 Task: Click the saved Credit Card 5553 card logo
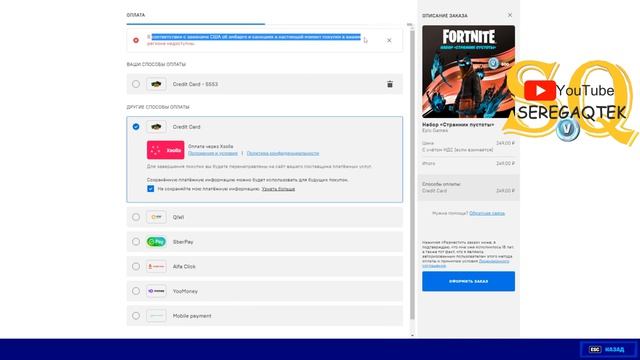(x=156, y=84)
